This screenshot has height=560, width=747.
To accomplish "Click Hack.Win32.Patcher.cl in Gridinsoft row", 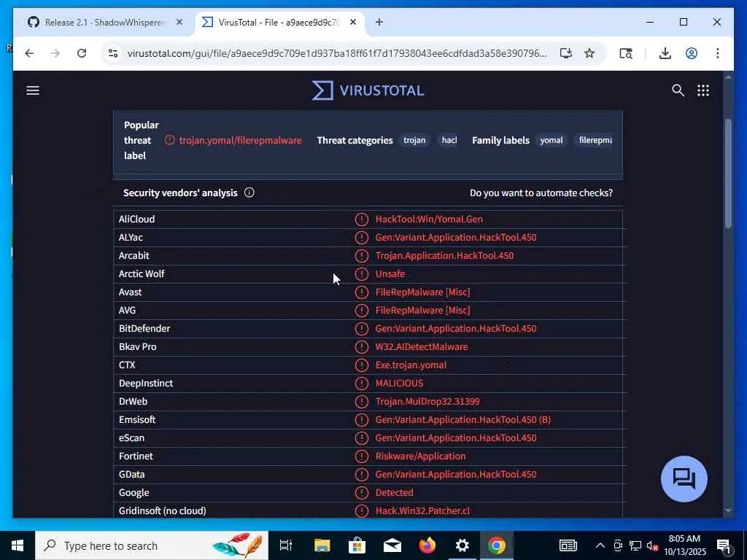I will pos(422,511).
